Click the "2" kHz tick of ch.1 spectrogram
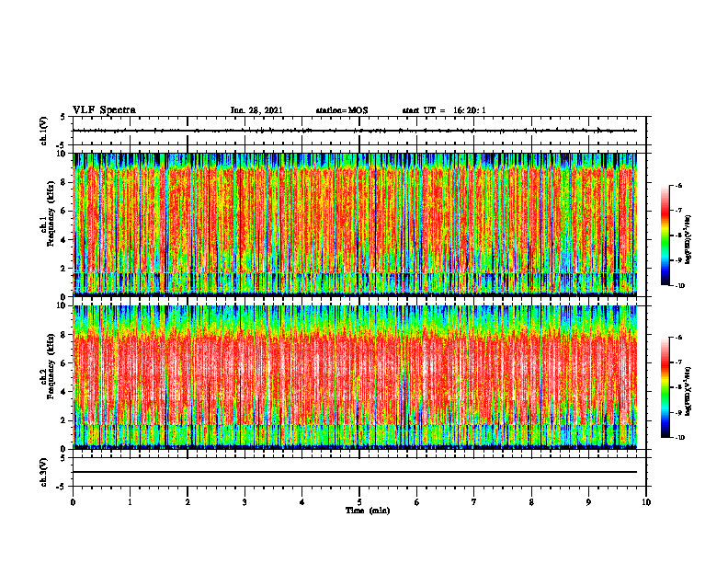This screenshot has width=728, height=563. coord(64,269)
